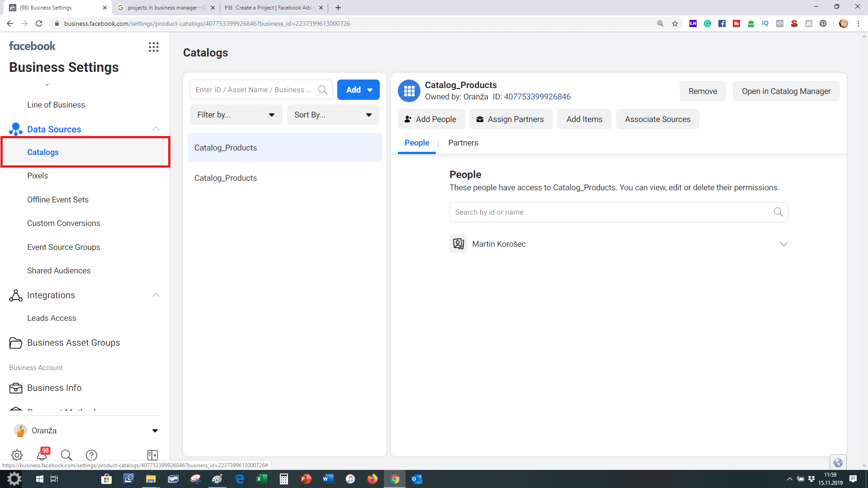Select Pixels in the sidebar
Viewport: 868px width, 488px height.
(38, 176)
